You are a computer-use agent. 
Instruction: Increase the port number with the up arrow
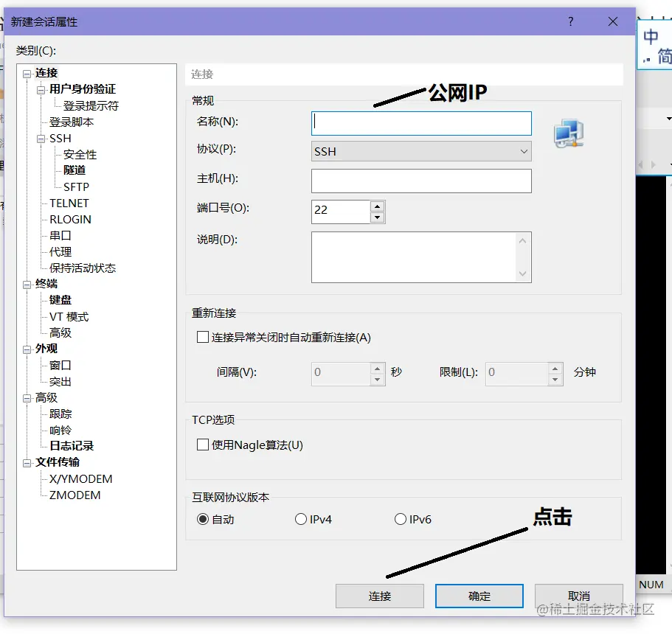pyautogui.click(x=377, y=207)
